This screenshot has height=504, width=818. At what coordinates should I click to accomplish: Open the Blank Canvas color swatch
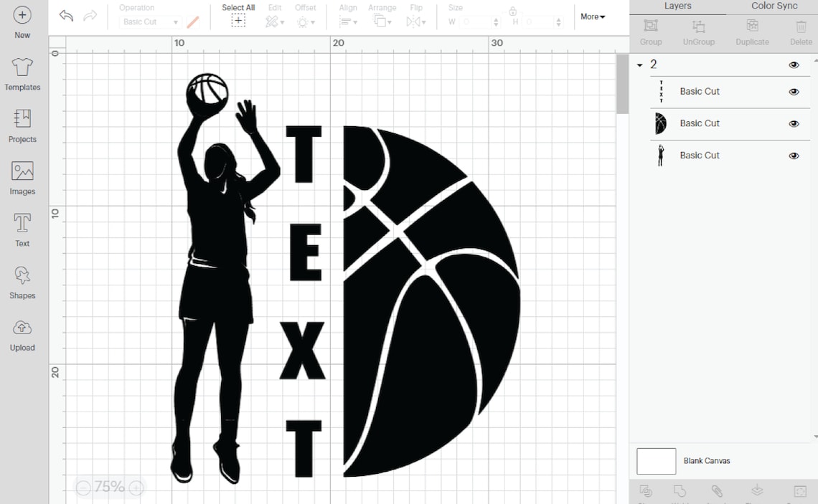coord(656,461)
